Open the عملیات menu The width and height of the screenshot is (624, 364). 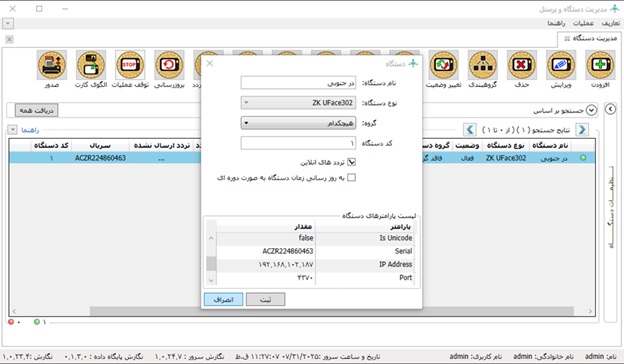[583, 23]
